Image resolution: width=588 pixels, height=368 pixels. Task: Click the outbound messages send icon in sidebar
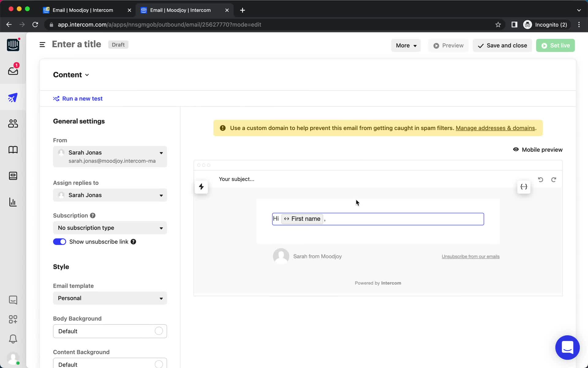pos(13,98)
